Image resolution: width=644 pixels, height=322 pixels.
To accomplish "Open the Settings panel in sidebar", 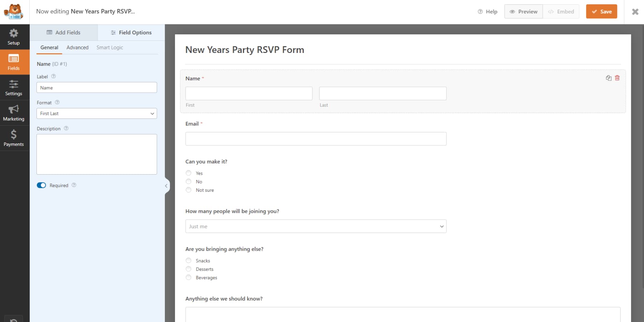I will click(x=14, y=88).
